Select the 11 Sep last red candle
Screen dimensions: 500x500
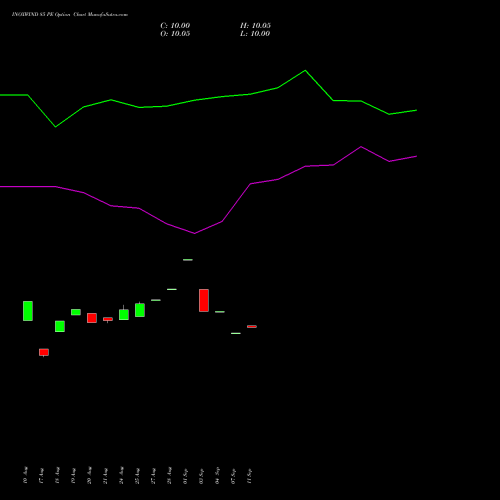pos(252,327)
